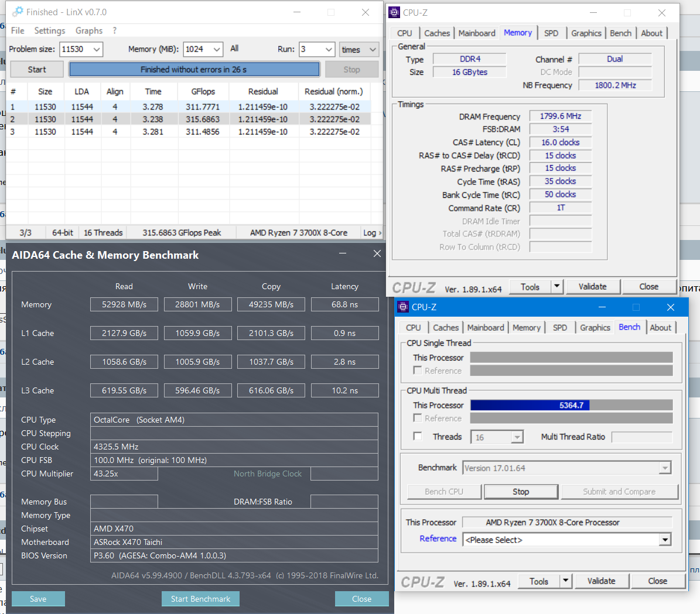Click the CPU Single Thread This Processor bar
700x614 pixels.
(x=572, y=358)
